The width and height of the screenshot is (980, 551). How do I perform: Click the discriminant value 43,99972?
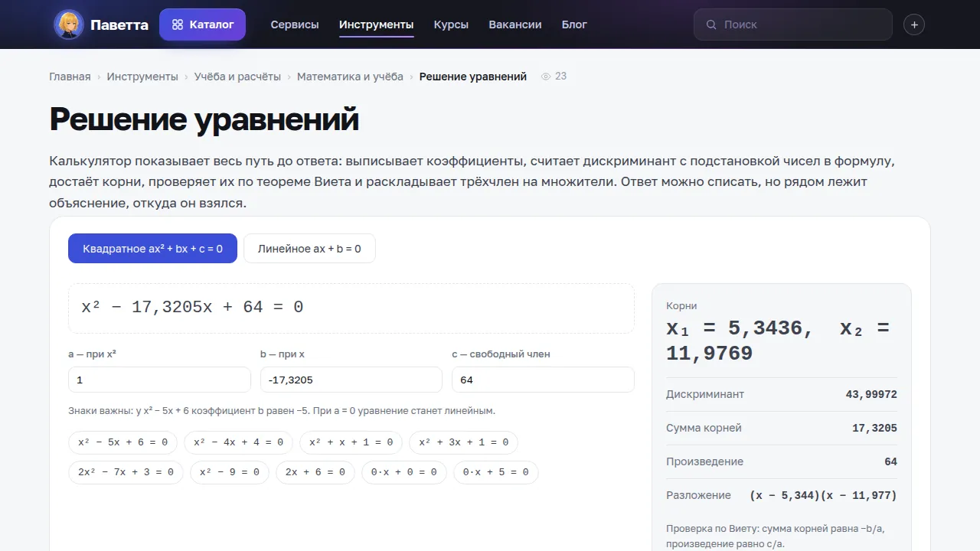pyautogui.click(x=871, y=395)
